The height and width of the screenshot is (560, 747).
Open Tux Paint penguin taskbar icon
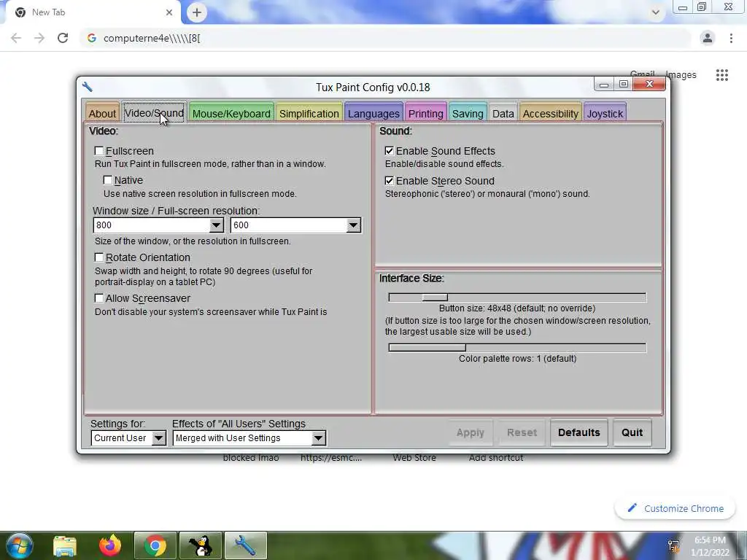[x=201, y=545]
